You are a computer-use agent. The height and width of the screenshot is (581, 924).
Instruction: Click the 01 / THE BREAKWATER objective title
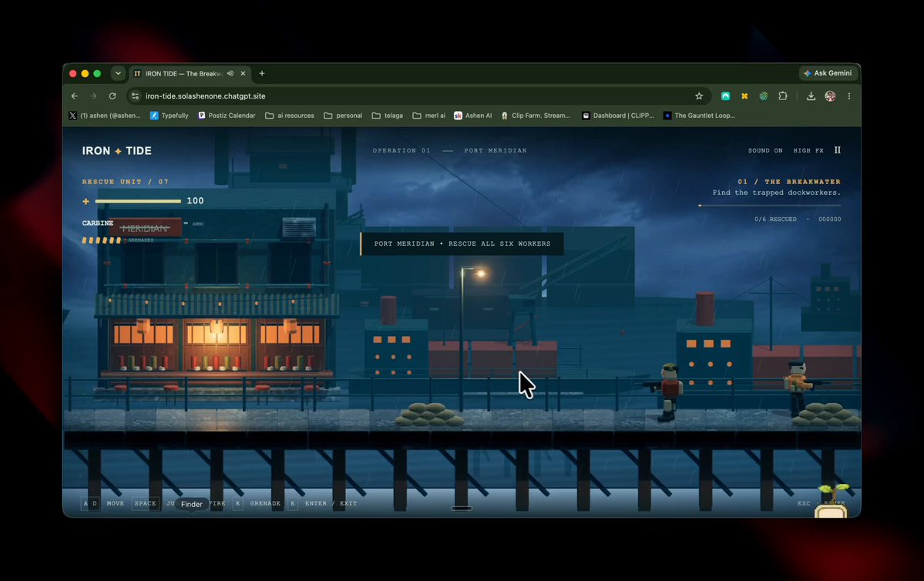789,182
